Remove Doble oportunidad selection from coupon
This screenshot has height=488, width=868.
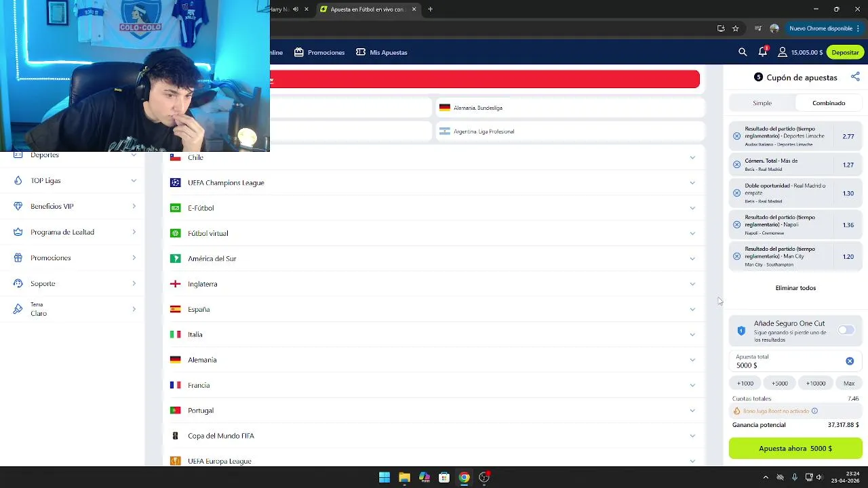pyautogui.click(x=737, y=193)
